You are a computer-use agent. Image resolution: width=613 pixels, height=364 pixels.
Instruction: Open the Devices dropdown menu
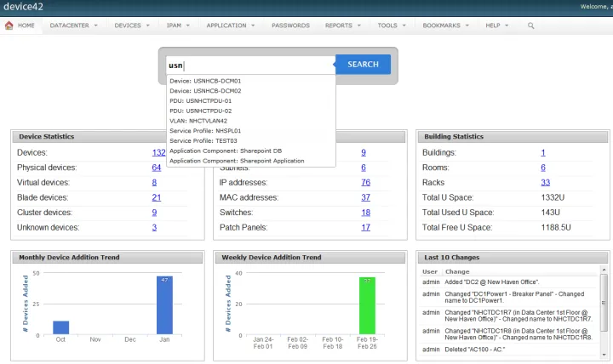point(132,26)
